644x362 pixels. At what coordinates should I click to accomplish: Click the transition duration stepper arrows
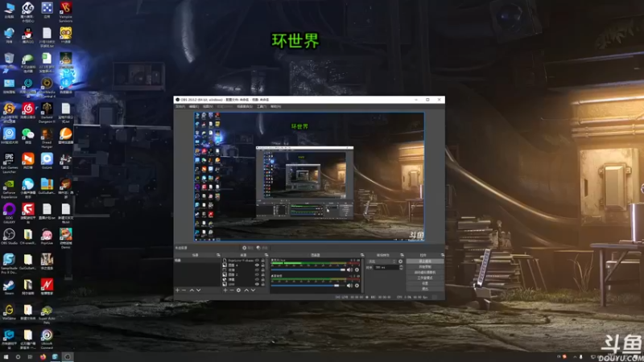401,267
